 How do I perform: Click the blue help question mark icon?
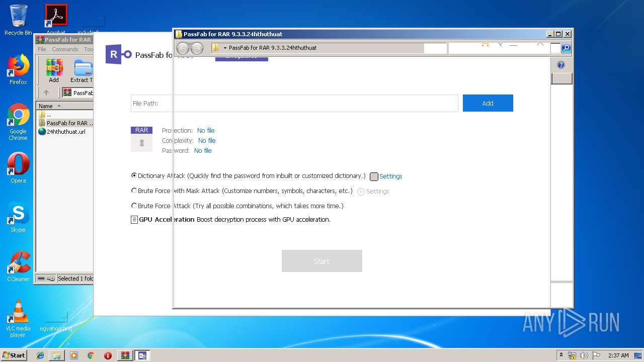561,65
